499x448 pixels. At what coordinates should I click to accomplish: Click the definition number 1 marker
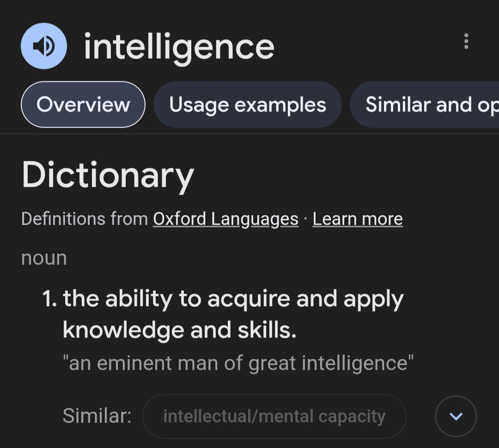49,299
